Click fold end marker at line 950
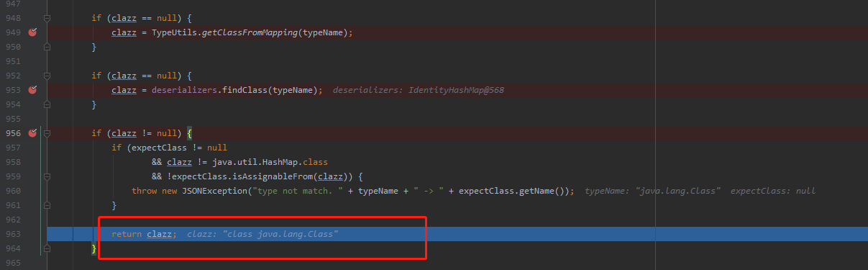Viewport: 868px width, 270px height. (47, 47)
